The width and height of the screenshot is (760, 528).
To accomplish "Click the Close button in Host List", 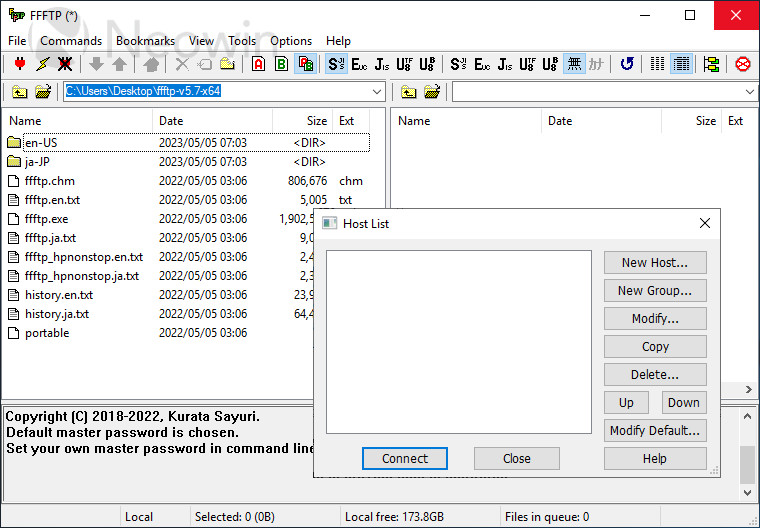I will pos(517,459).
